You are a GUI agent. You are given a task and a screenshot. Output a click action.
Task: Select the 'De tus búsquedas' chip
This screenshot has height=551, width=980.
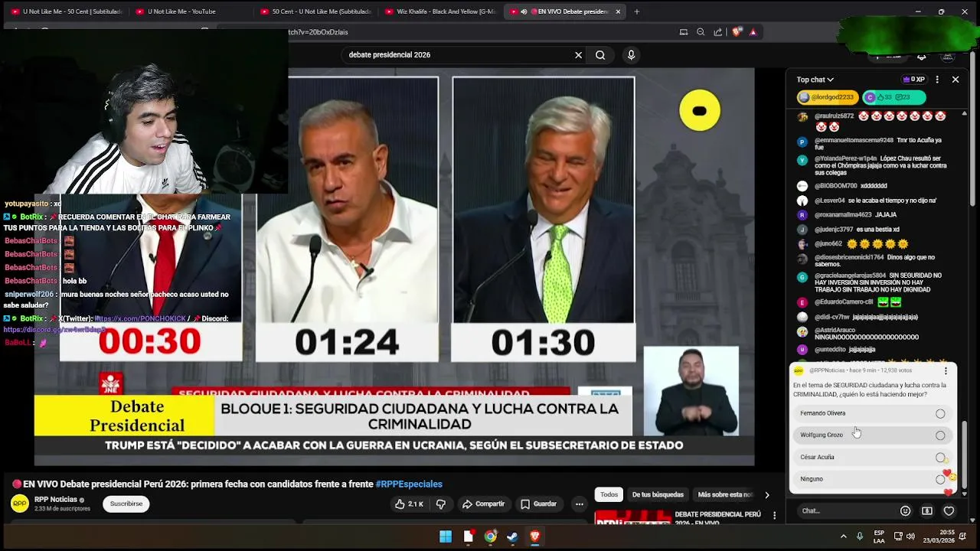click(x=658, y=494)
